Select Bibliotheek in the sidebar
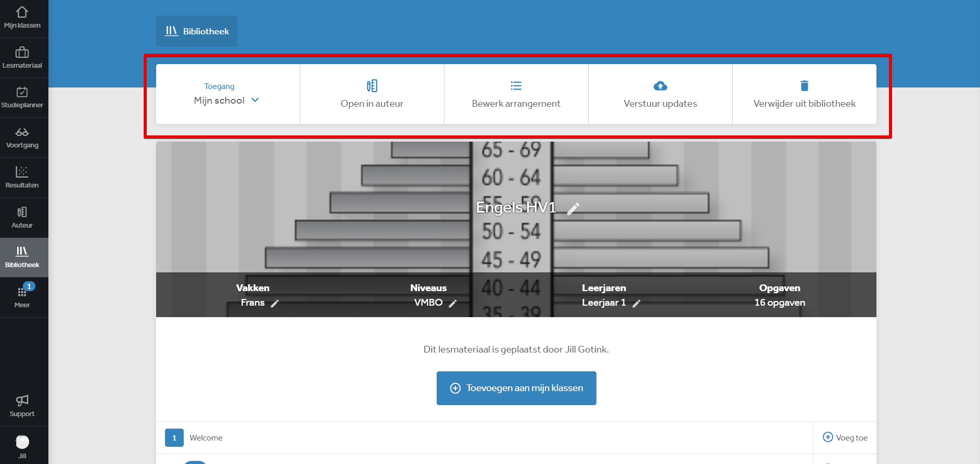 24,258
